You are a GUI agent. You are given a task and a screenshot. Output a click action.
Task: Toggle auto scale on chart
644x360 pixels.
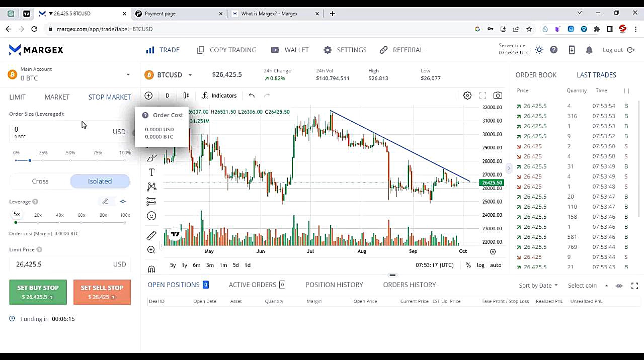coord(496,265)
